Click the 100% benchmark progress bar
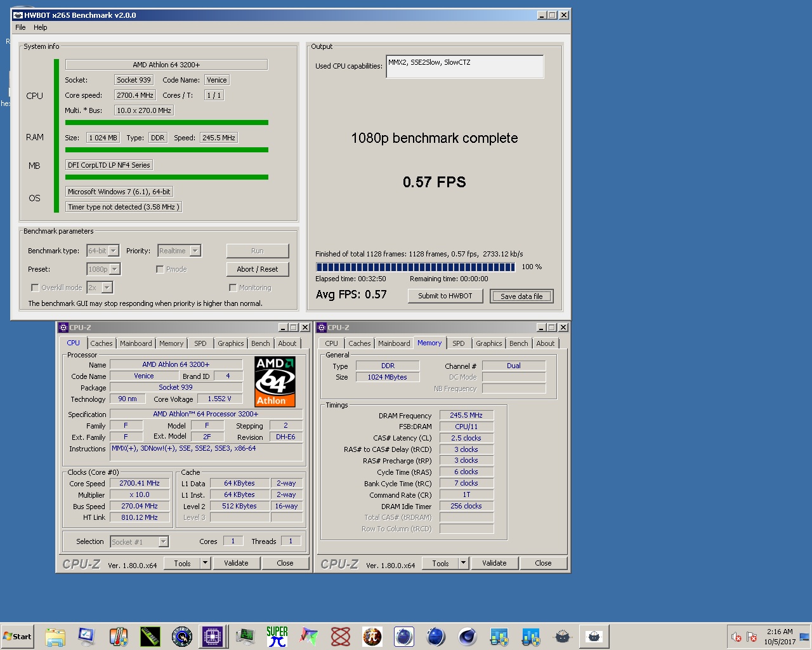Screen dimensions: 812x650 coord(416,267)
